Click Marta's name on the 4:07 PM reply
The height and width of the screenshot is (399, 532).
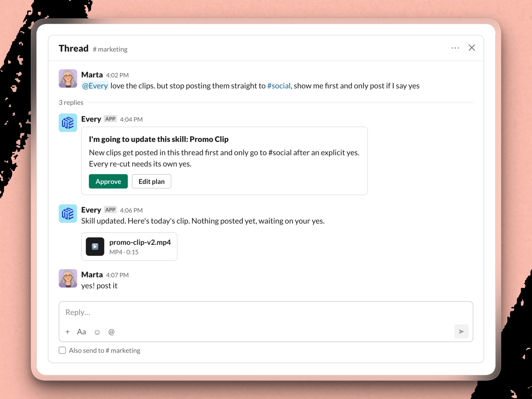coord(92,275)
